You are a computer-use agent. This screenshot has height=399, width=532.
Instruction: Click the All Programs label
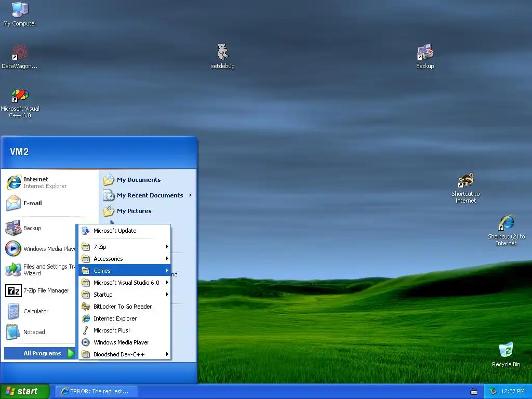tap(42, 353)
